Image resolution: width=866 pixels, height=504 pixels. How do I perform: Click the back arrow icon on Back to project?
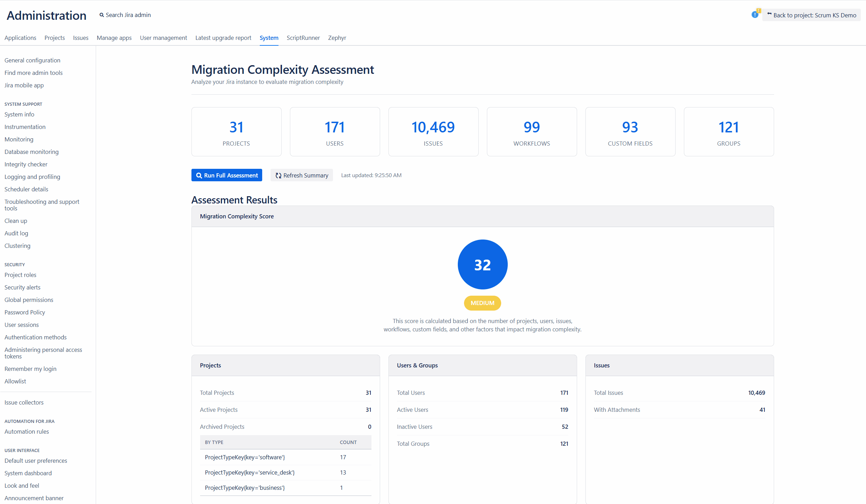pyautogui.click(x=769, y=14)
